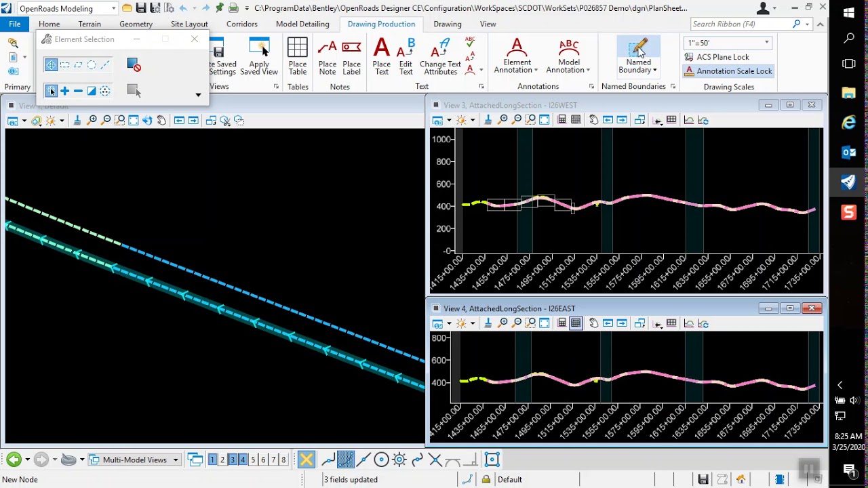Switch to the Model Detailing ribbon tab
The width and height of the screenshot is (868, 488).
(302, 24)
